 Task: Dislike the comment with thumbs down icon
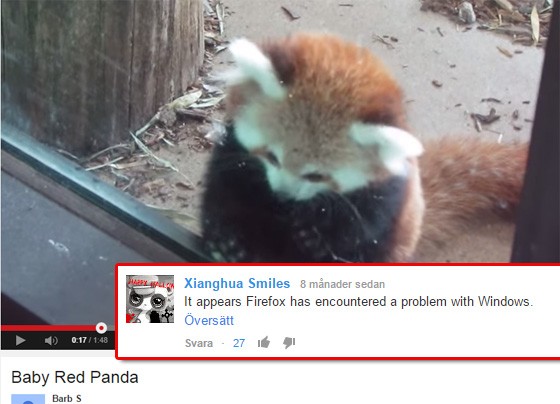point(289,343)
